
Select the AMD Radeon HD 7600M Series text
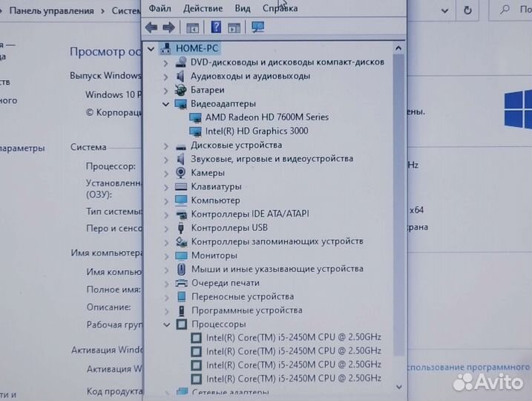click(267, 117)
